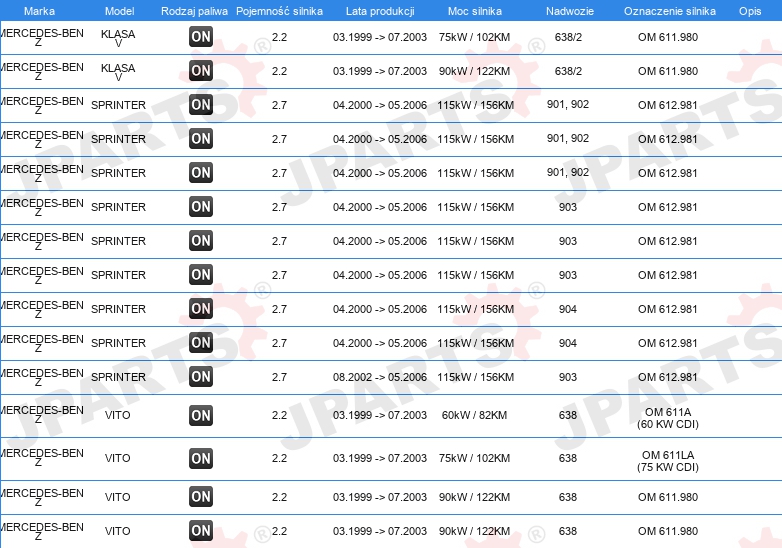Click the Oznaczenie silnika column header
The height and width of the screenshot is (548, 782).
click(670, 11)
